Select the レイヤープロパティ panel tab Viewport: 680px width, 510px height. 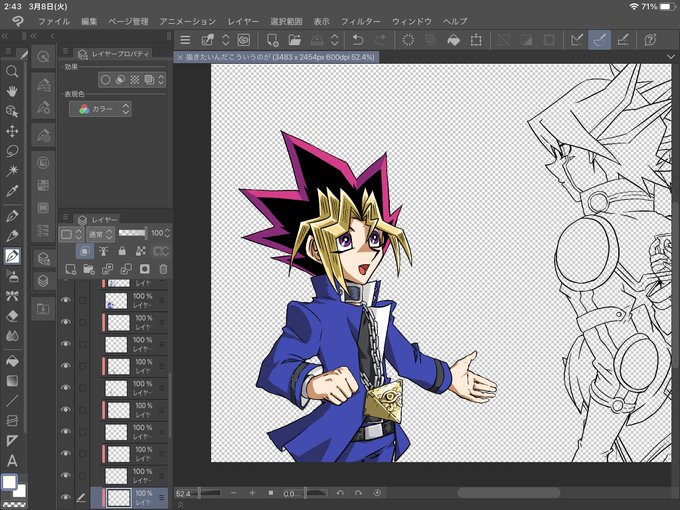pyautogui.click(x=113, y=54)
